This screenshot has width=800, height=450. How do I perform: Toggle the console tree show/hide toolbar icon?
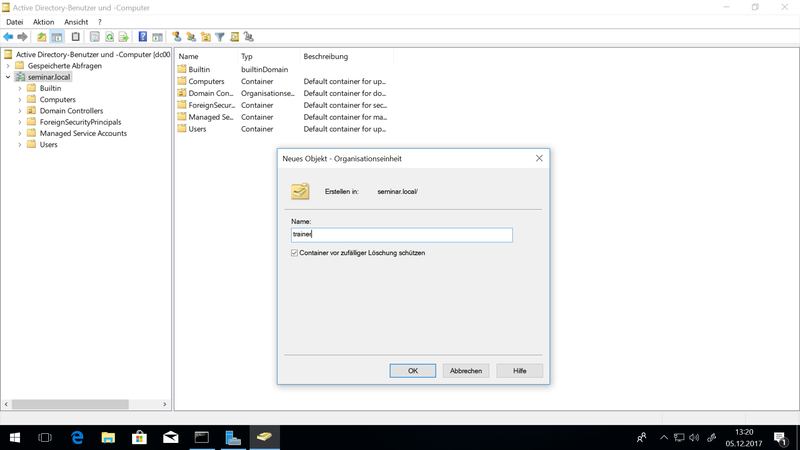pos(57,37)
